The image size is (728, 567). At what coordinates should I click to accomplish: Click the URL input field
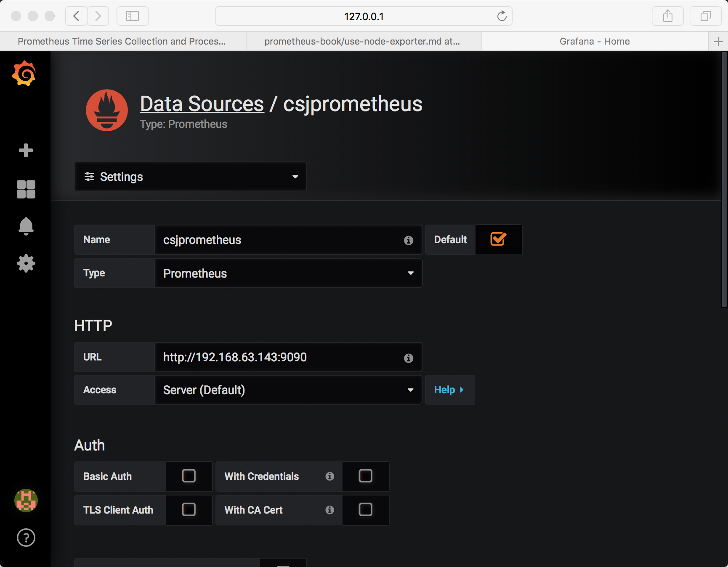pyautogui.click(x=288, y=357)
